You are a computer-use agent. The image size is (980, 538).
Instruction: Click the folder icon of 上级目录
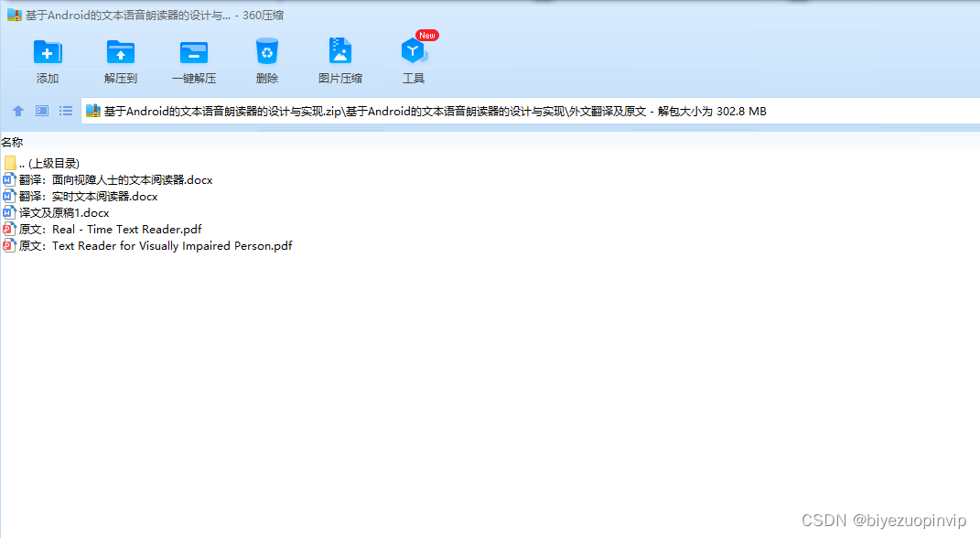pyautogui.click(x=9, y=164)
